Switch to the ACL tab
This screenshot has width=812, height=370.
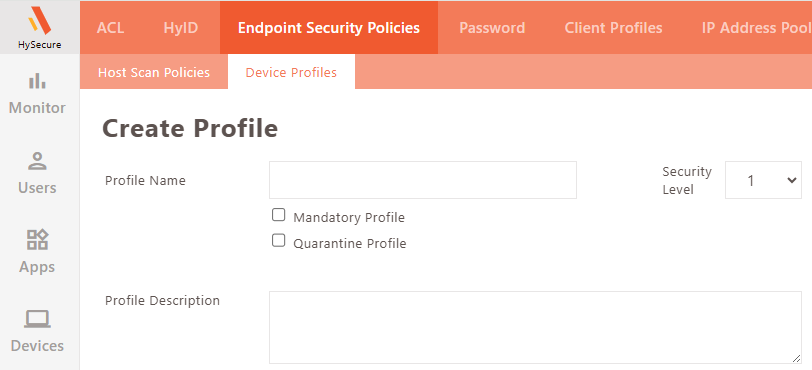(x=110, y=27)
